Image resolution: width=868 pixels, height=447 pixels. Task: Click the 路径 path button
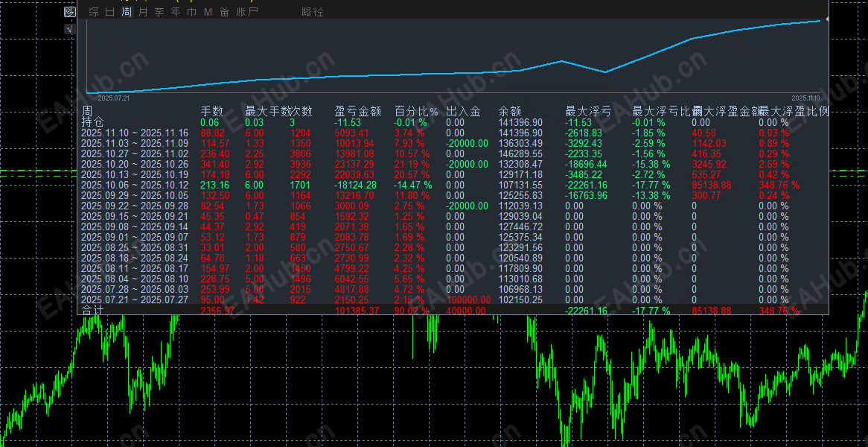tap(313, 12)
